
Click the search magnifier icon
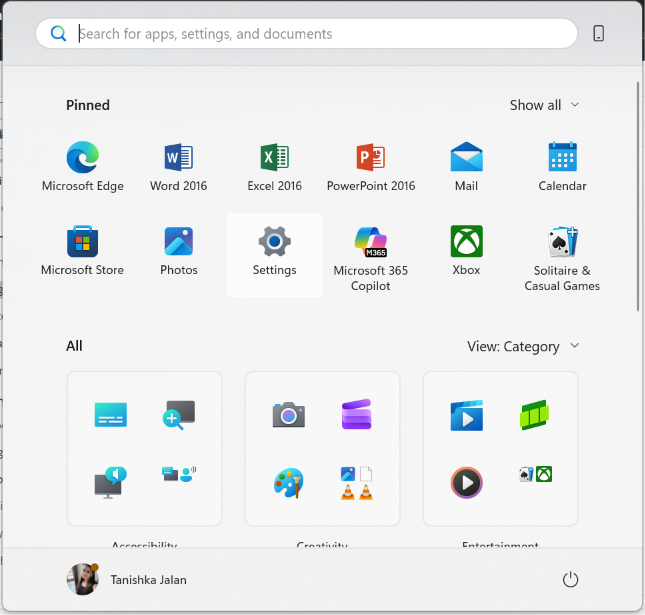point(58,33)
